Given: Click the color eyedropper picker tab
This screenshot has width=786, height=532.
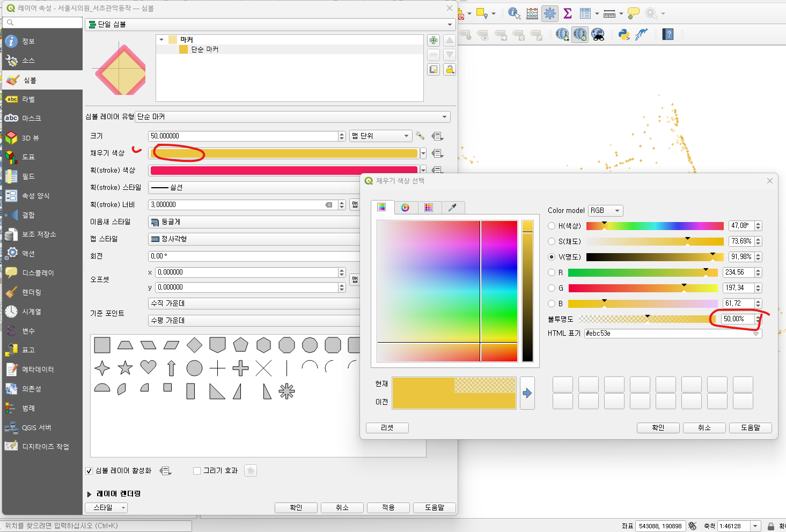Looking at the screenshot, I should pyautogui.click(x=452, y=208).
